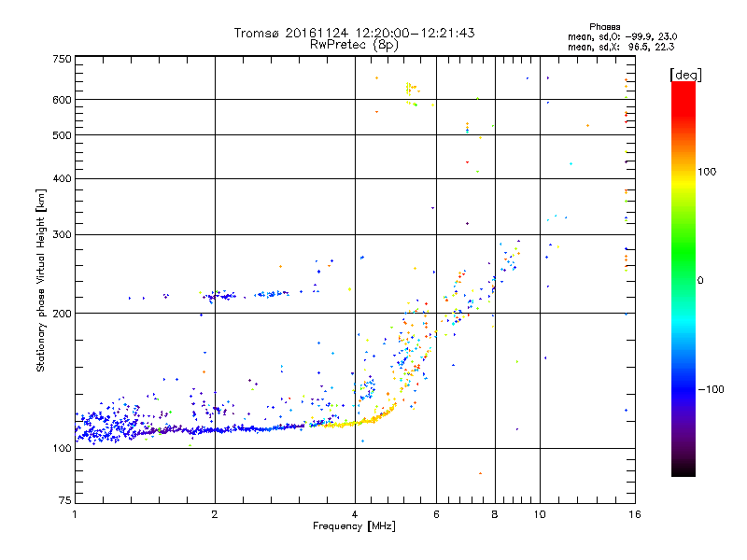Click the x-axis tick label '1'
The width and height of the screenshot is (747, 560).
pyautogui.click(x=75, y=514)
